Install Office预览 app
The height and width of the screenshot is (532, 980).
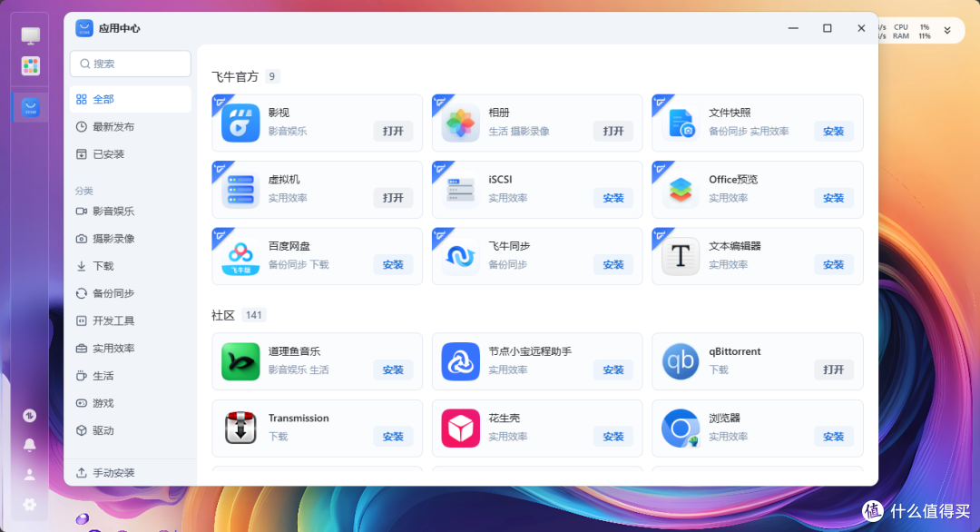point(833,198)
